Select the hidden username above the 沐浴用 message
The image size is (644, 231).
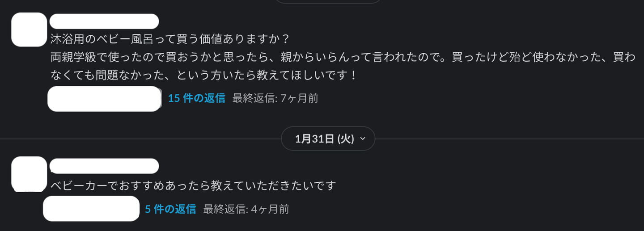coord(104,21)
